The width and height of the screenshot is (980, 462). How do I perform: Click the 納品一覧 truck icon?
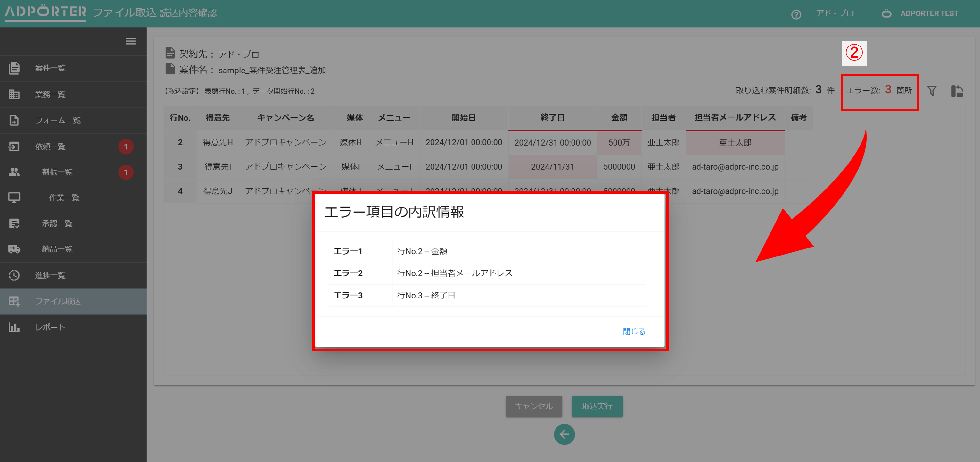14,249
